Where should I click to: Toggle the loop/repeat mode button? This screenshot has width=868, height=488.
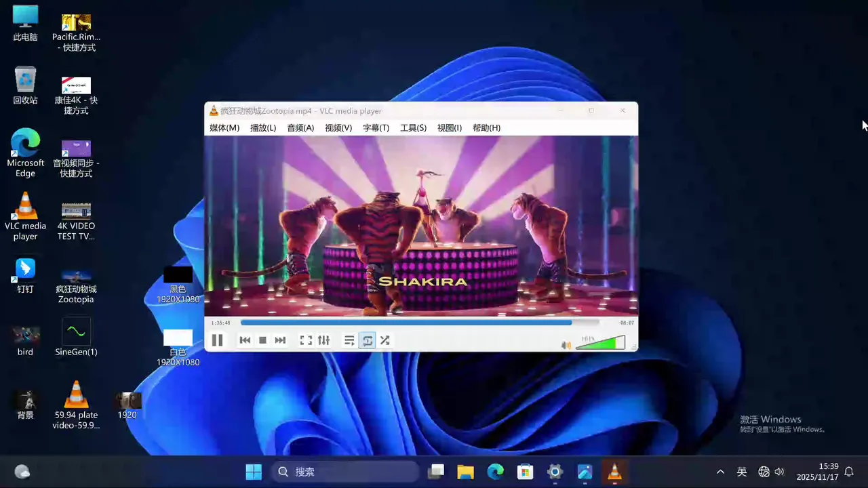click(367, 340)
